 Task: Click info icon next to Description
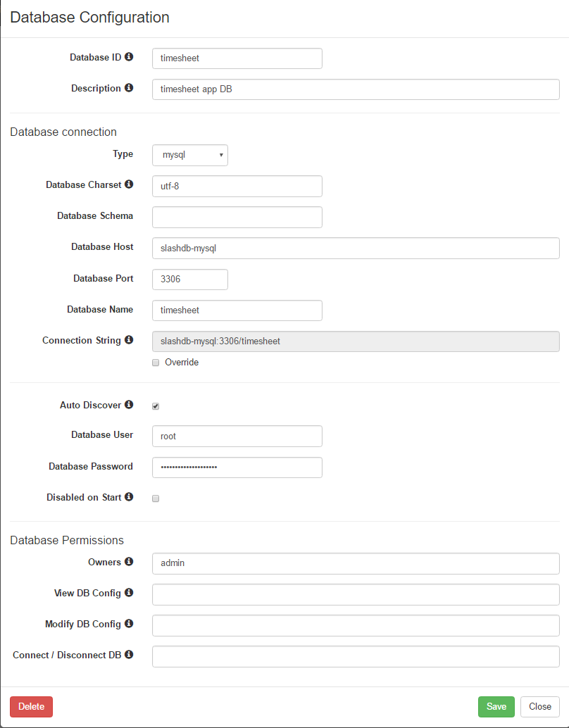point(129,87)
